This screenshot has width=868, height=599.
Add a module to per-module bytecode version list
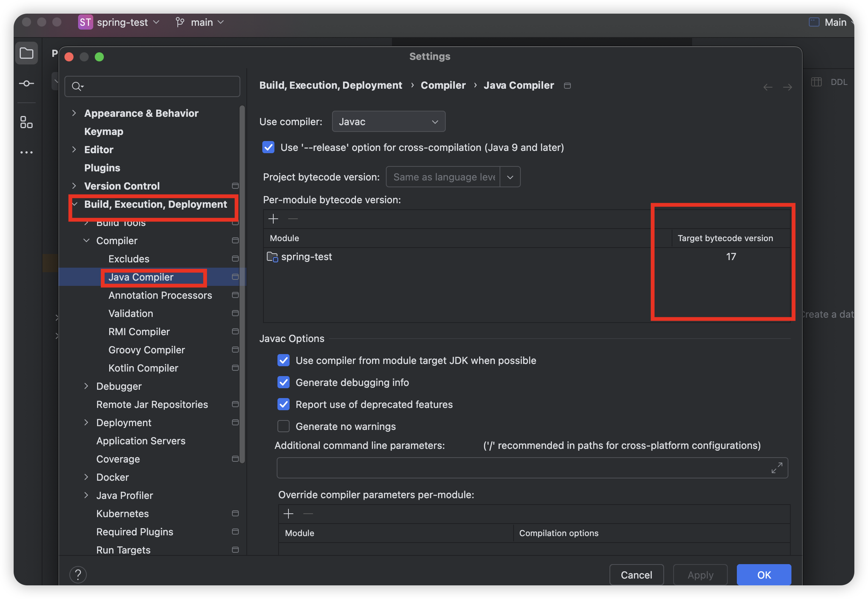tap(273, 219)
